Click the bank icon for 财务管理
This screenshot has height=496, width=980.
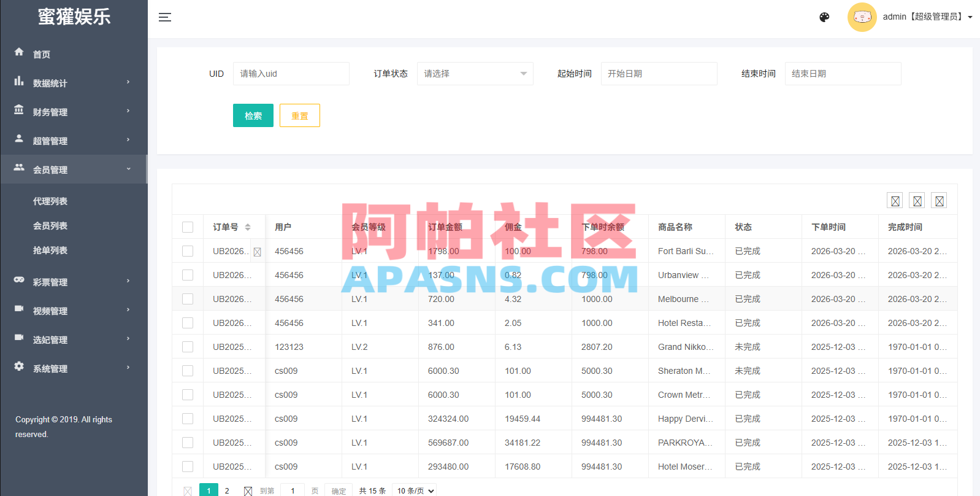pos(19,110)
